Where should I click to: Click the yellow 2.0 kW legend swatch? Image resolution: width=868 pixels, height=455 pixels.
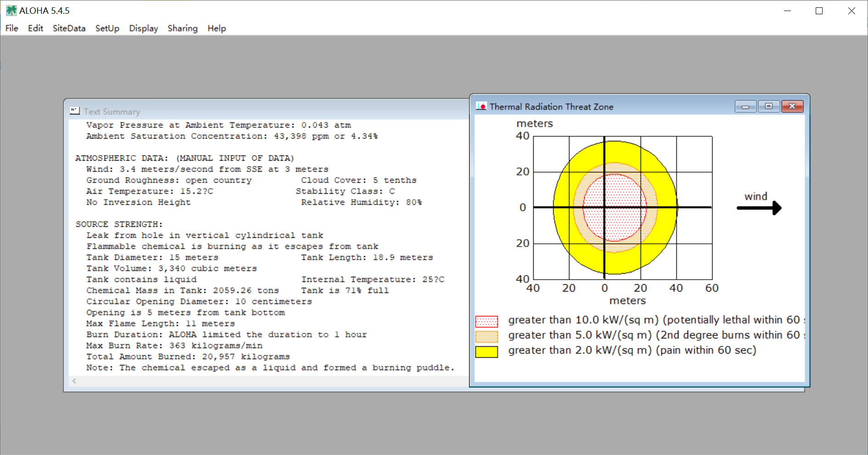(x=487, y=352)
